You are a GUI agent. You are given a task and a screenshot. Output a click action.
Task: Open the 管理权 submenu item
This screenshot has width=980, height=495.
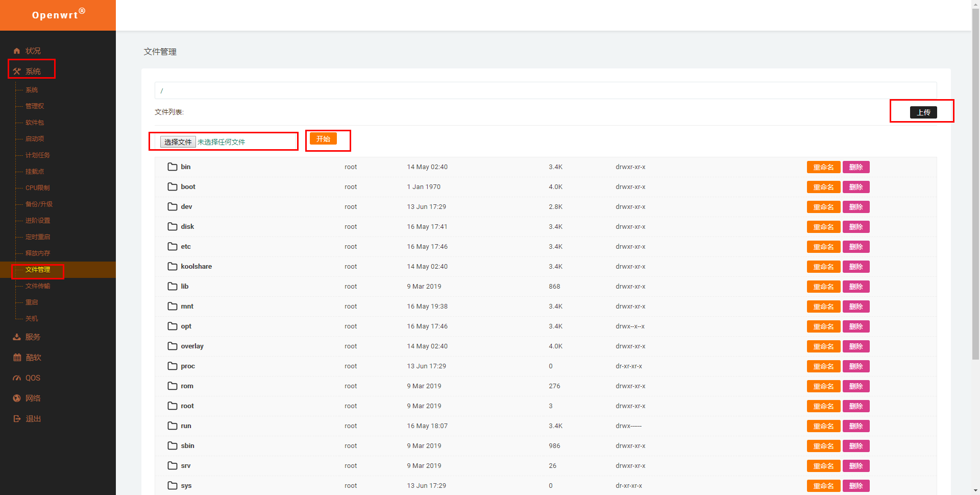pyautogui.click(x=35, y=106)
